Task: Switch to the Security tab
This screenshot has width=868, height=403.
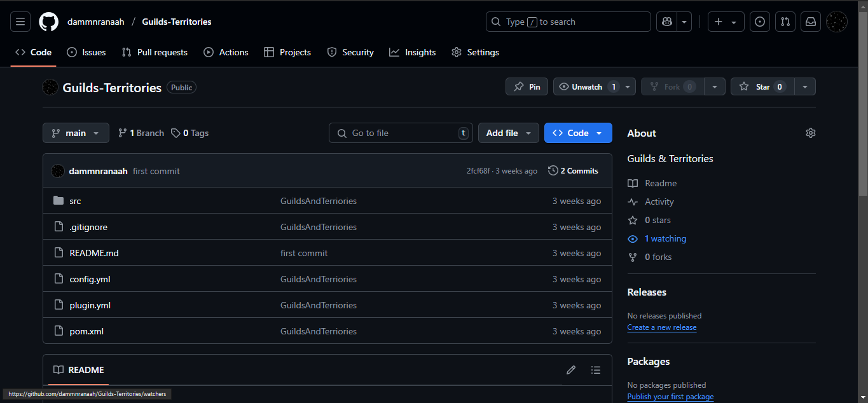Action: (x=350, y=52)
